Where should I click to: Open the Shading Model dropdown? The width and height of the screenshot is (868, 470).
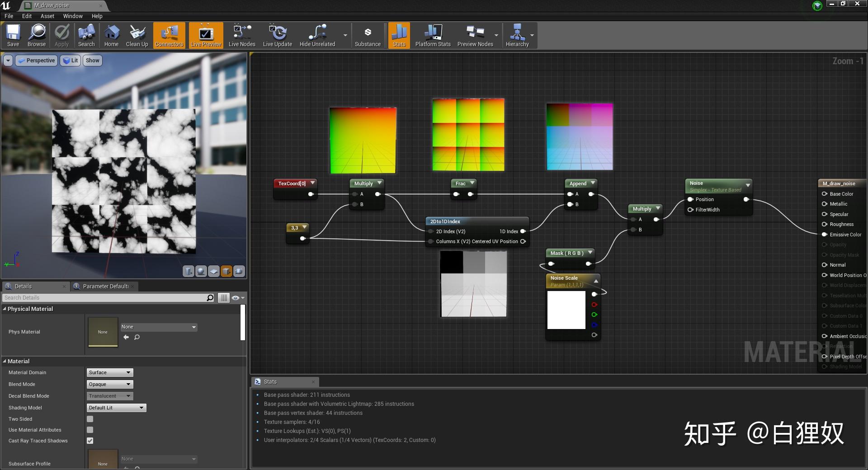[116, 408]
